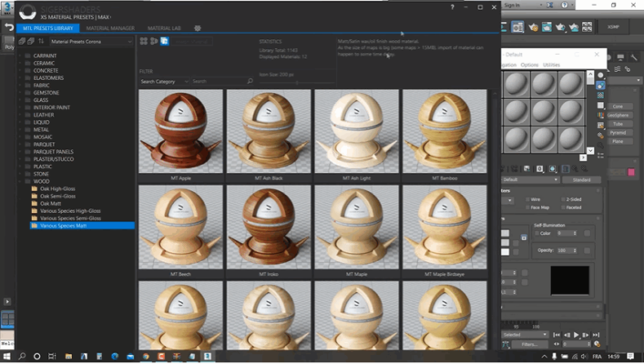Open the Windows notification center
Image resolution: width=644 pixels, height=364 pixels.
(x=631, y=356)
